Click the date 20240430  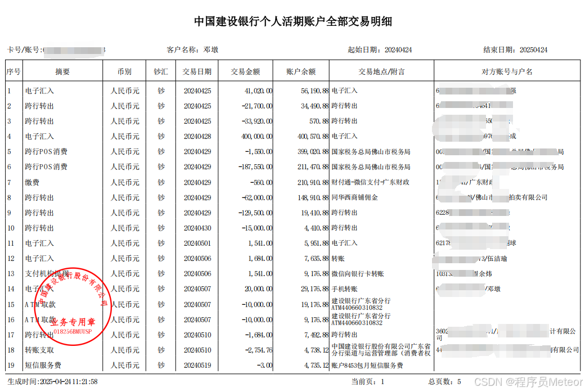point(197,228)
